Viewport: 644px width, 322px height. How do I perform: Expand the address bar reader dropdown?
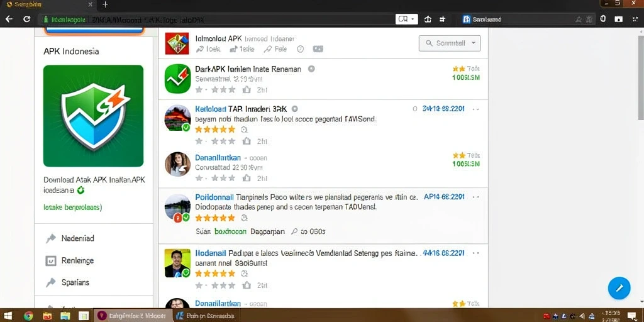[x=407, y=19]
